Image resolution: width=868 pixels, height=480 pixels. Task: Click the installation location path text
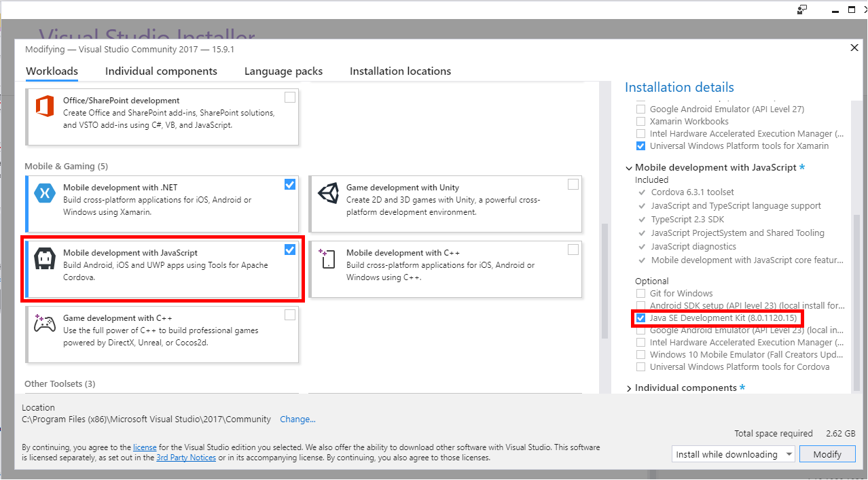click(x=146, y=419)
